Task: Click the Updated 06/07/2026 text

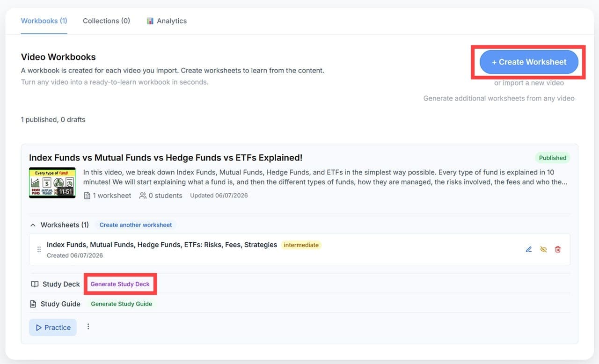Action: 219,196
